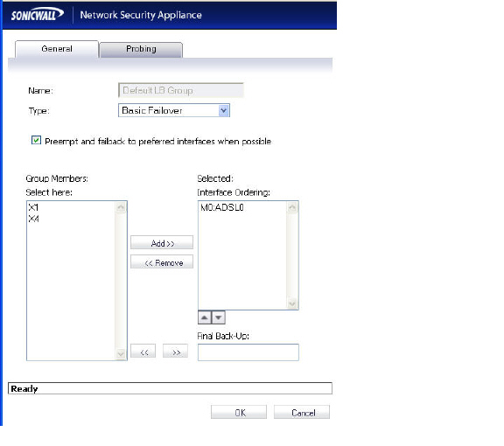Screen dimensions: 504x446
Task: Move selected interface up with arrow
Action: [205, 317]
